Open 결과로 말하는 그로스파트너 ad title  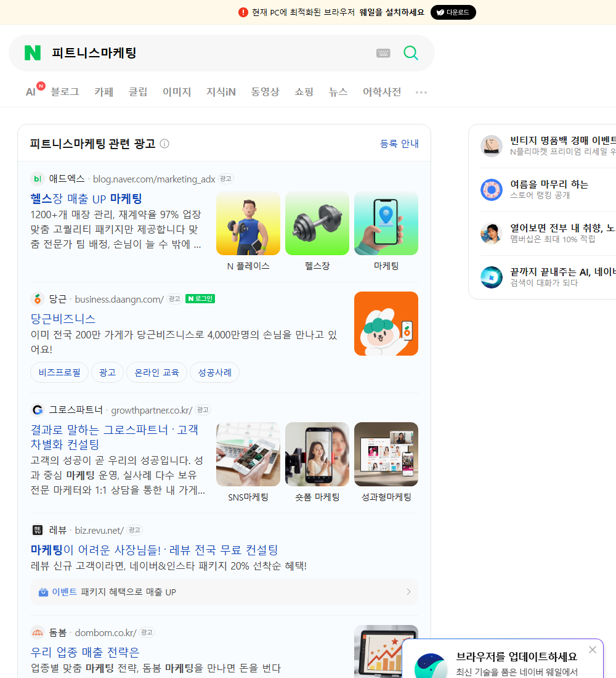(115, 437)
